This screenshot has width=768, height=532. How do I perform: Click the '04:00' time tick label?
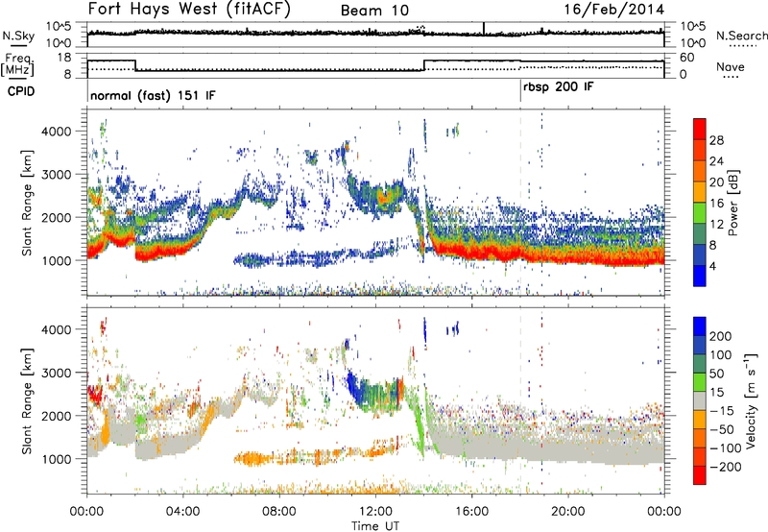(182, 512)
